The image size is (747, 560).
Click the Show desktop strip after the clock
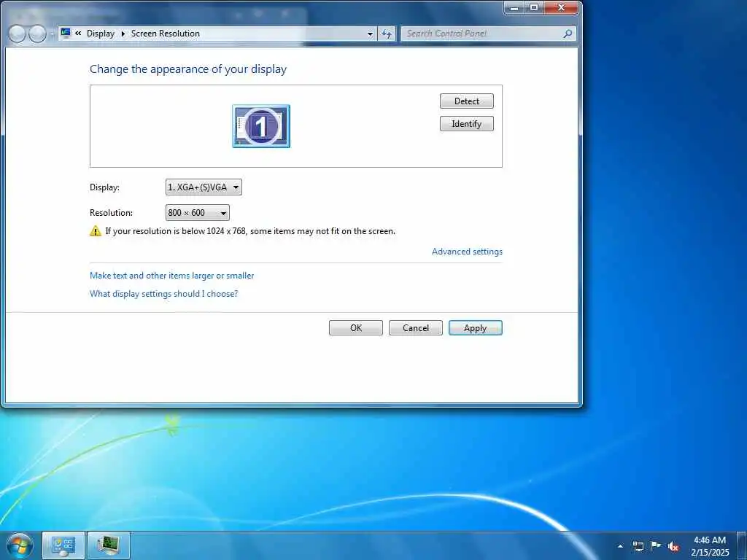(741, 545)
